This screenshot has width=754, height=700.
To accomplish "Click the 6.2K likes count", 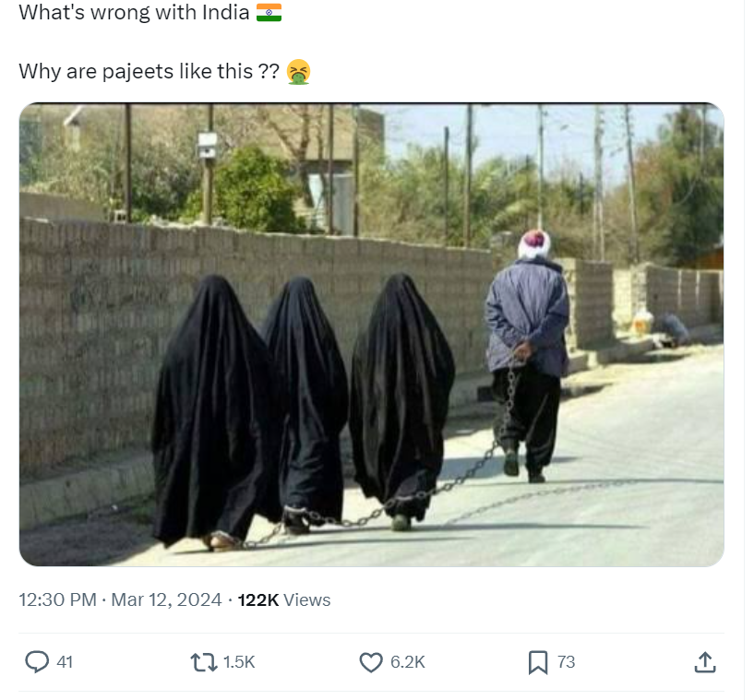I will (408, 662).
